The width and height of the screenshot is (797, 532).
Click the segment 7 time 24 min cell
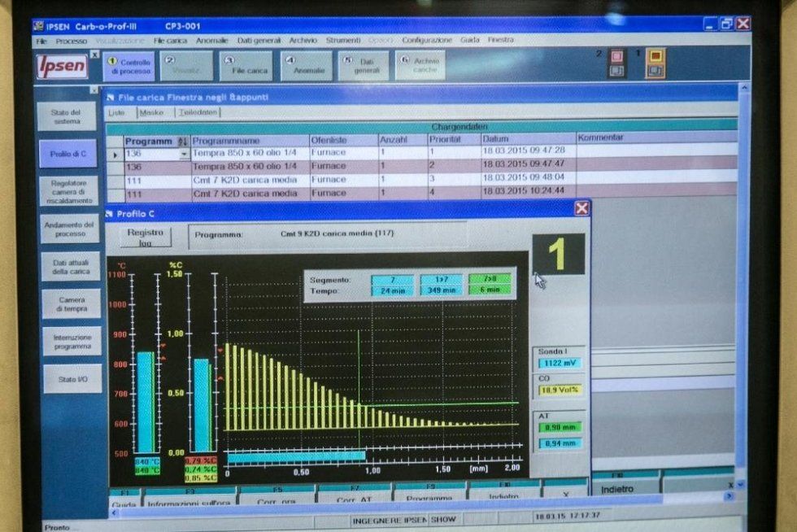point(392,291)
